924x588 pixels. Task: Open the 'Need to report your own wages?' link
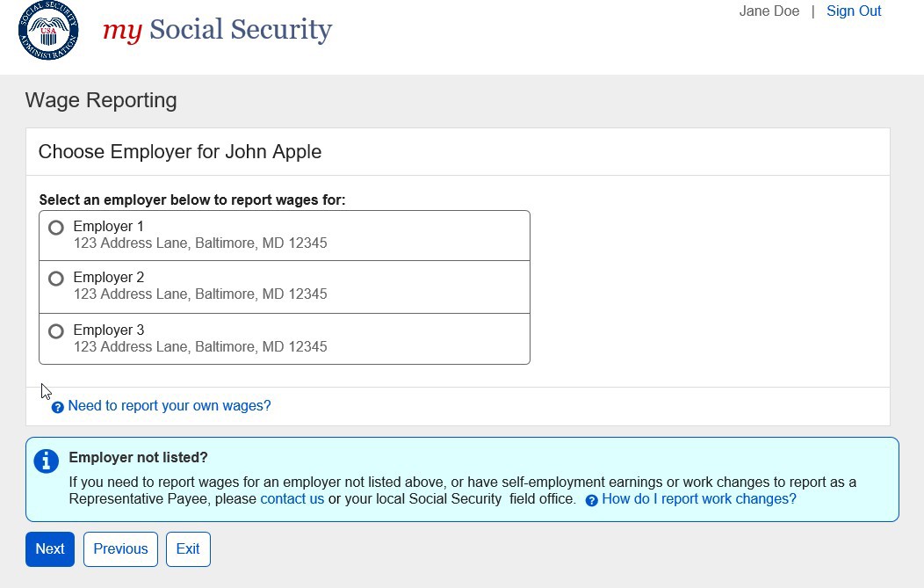point(170,406)
